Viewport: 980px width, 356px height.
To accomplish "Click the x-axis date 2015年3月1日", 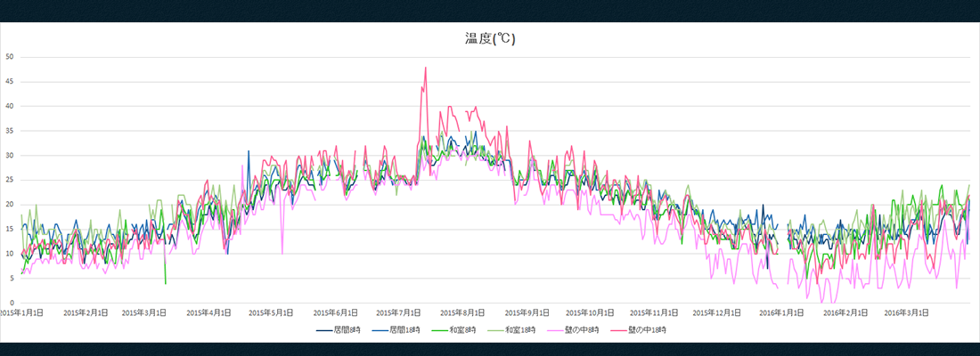I will [x=143, y=311].
